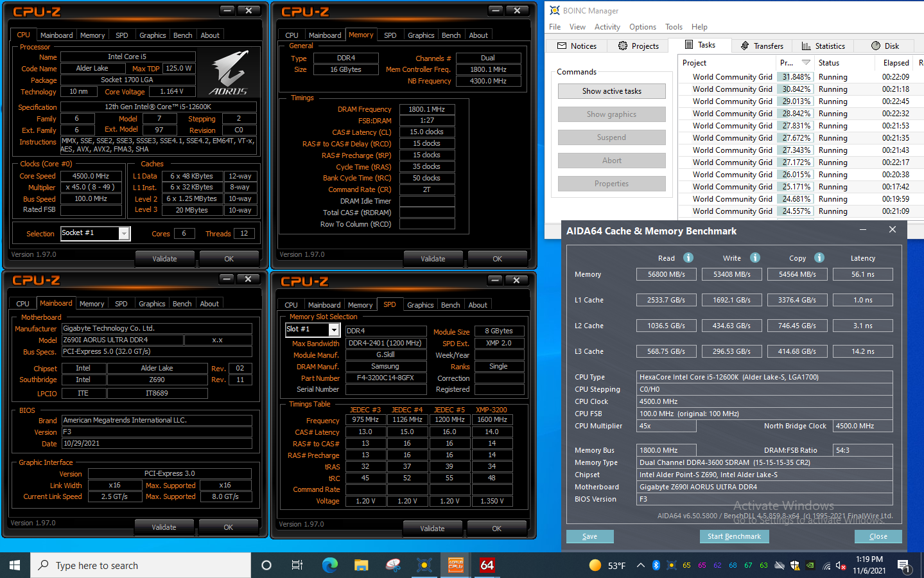Open the BOINC View menu
Image resolution: width=924 pixels, height=578 pixels.
tap(577, 27)
